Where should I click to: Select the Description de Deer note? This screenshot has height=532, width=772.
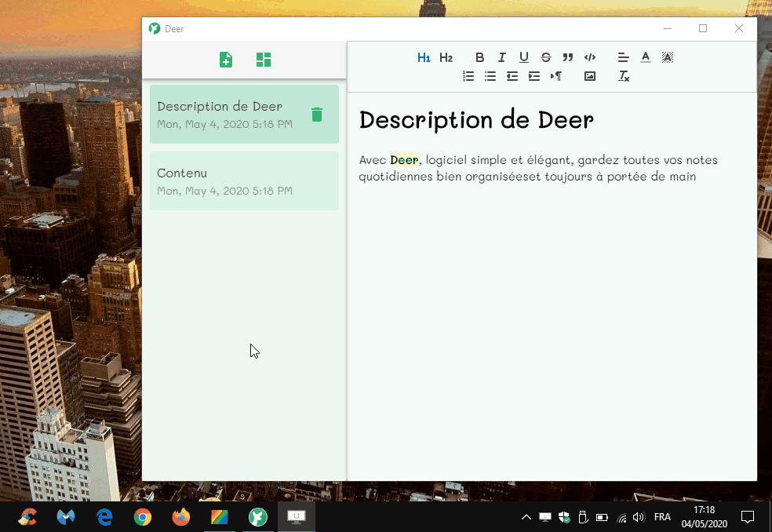[244, 115]
